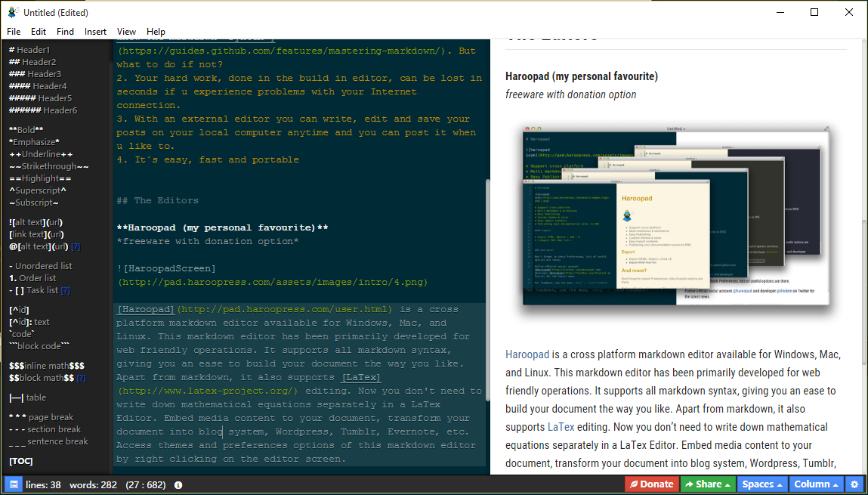Open the Find menu
Viewport: 868px width, 495px height.
click(65, 32)
